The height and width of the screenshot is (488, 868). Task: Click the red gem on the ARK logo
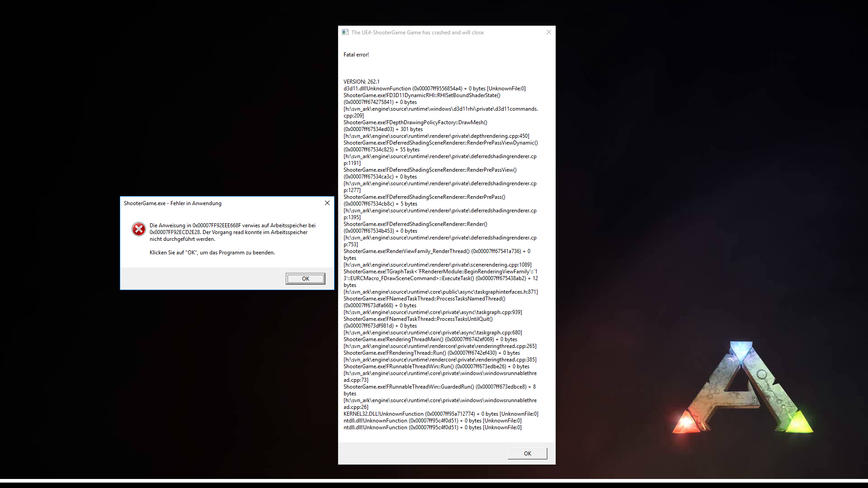(686, 423)
